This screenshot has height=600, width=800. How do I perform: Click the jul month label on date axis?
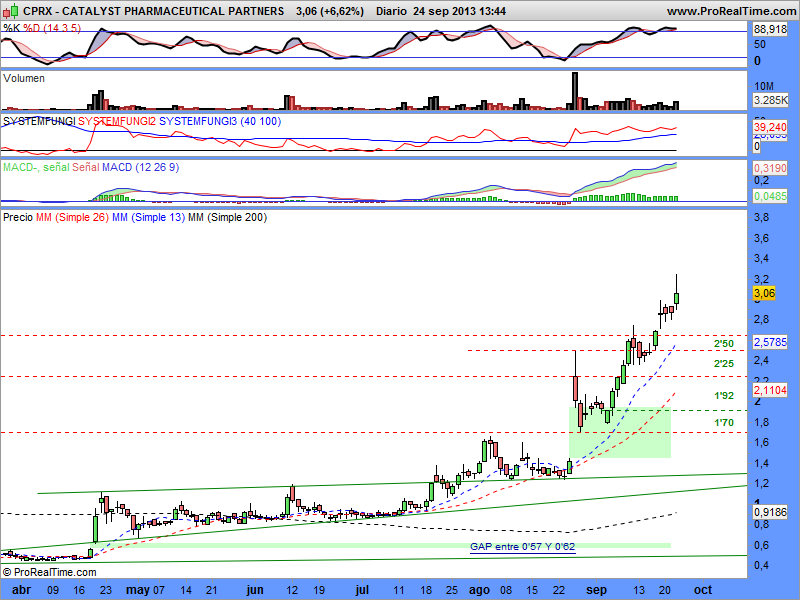[x=362, y=590]
